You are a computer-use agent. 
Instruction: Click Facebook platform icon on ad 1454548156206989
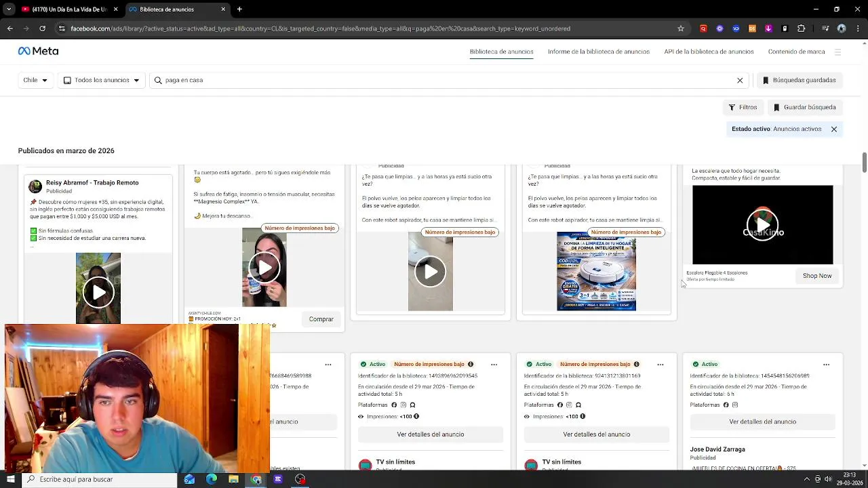click(726, 405)
